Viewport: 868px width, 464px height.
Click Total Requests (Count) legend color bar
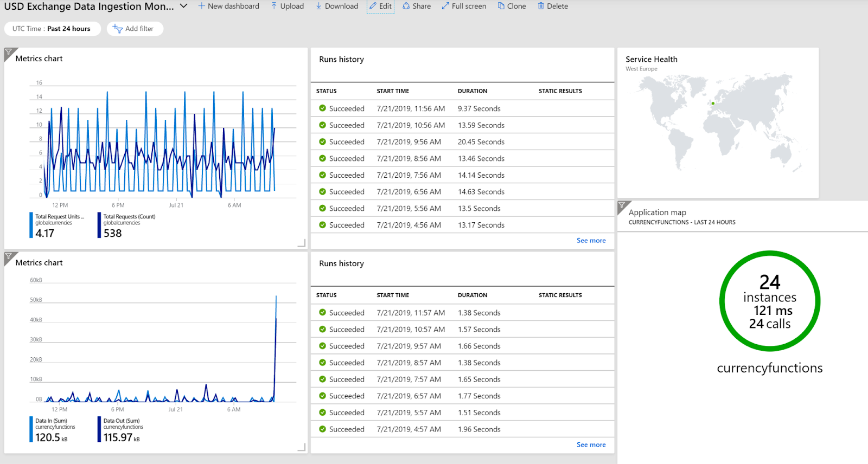(99, 225)
